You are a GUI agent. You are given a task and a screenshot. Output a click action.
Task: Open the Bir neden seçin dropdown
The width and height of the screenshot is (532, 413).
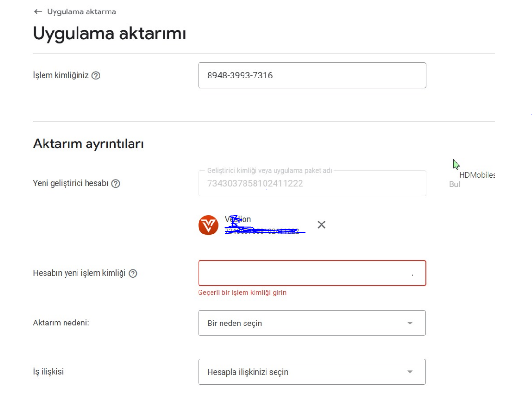pyautogui.click(x=312, y=323)
